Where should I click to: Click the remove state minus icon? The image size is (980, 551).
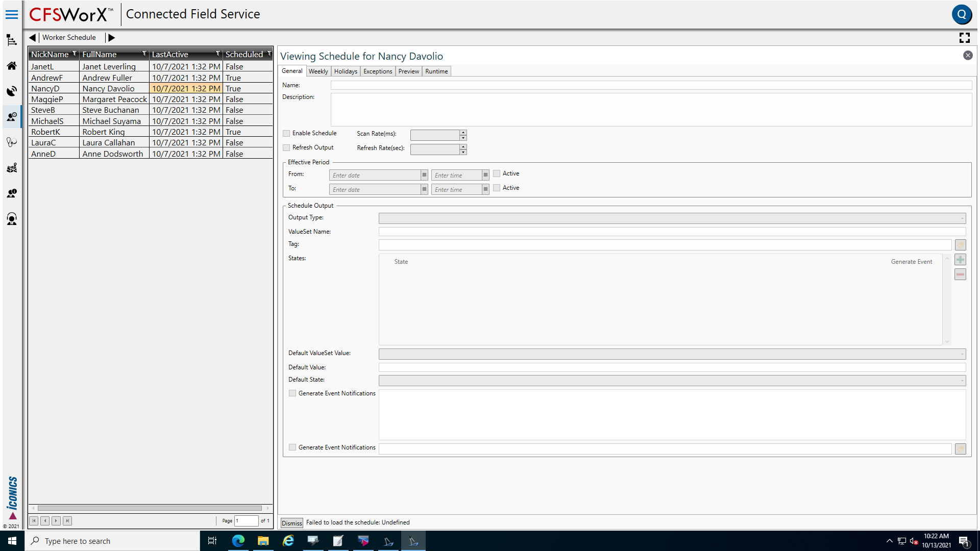coord(960,274)
